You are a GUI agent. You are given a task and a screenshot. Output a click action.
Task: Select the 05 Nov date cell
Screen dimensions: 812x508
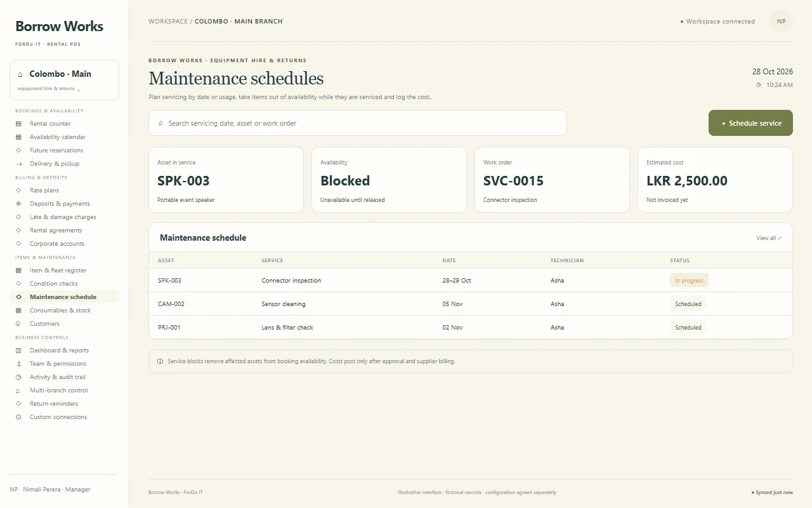click(453, 304)
